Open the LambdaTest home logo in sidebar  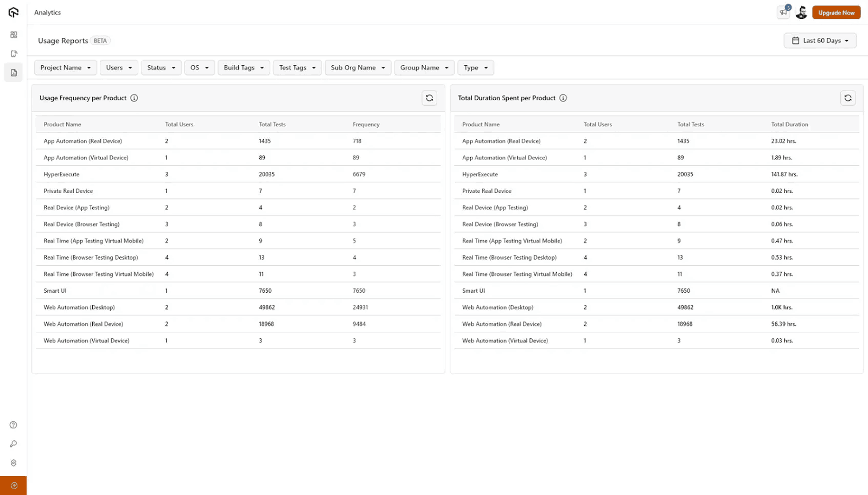13,12
